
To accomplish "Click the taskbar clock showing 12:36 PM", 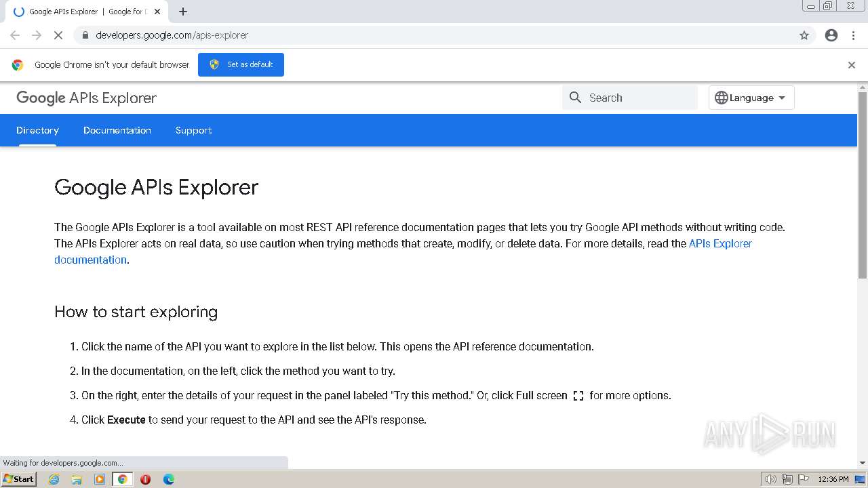I will 833,479.
